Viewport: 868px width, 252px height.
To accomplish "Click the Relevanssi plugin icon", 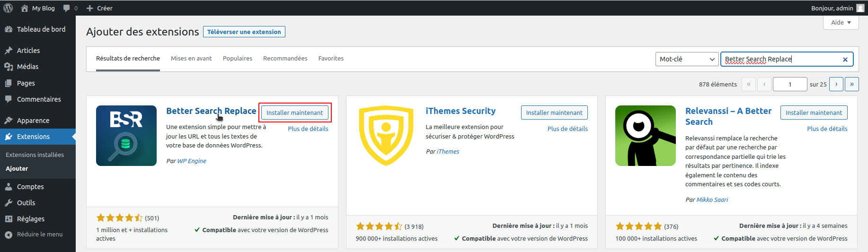I will tap(645, 136).
